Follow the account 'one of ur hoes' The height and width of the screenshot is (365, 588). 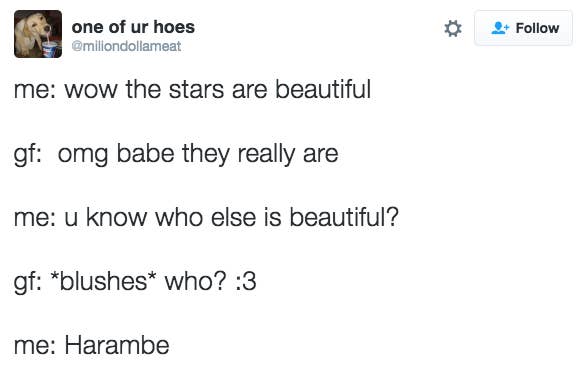(523, 28)
